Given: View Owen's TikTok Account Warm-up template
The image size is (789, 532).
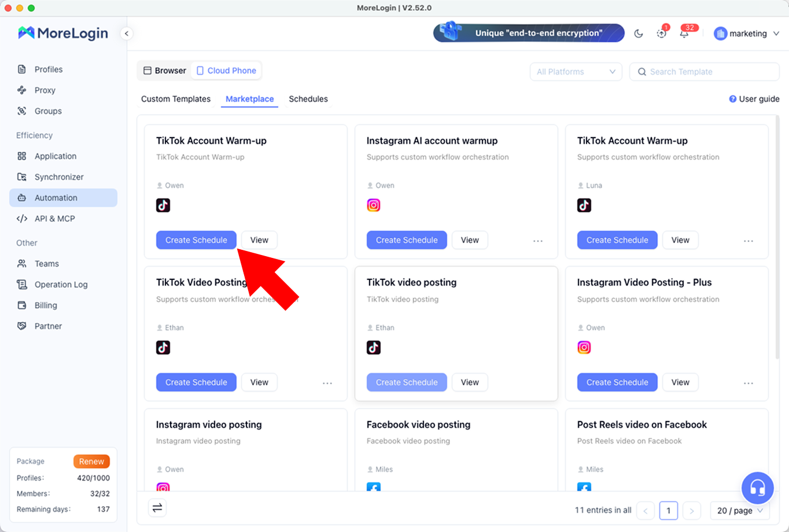Looking at the screenshot, I should coord(259,240).
